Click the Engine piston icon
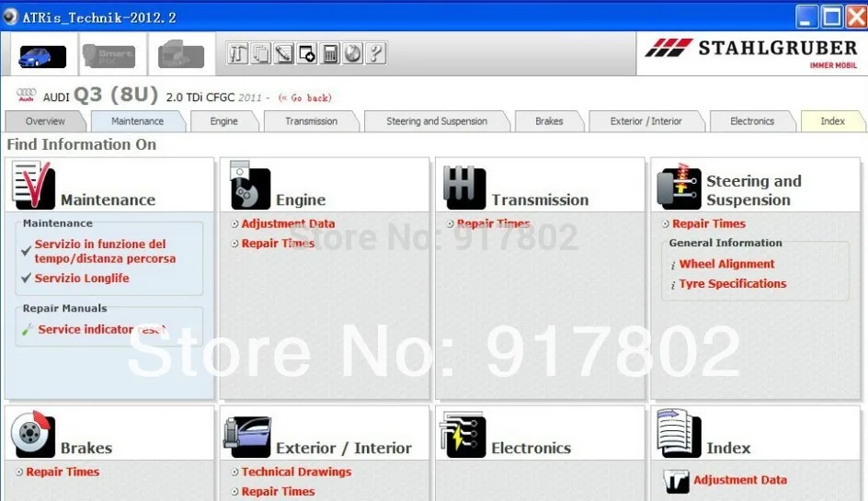The height and width of the screenshot is (501, 868). coord(250,185)
